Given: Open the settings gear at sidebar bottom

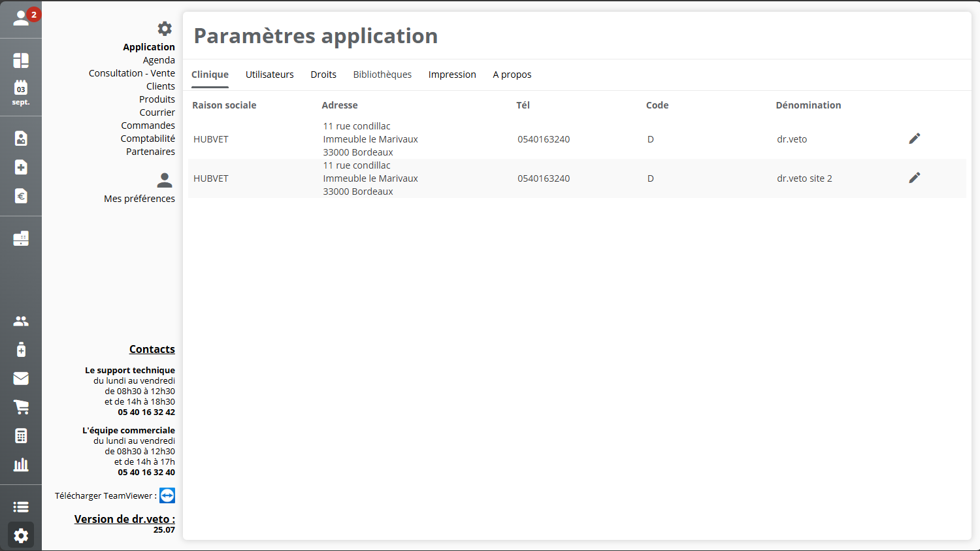Looking at the screenshot, I should click(21, 536).
